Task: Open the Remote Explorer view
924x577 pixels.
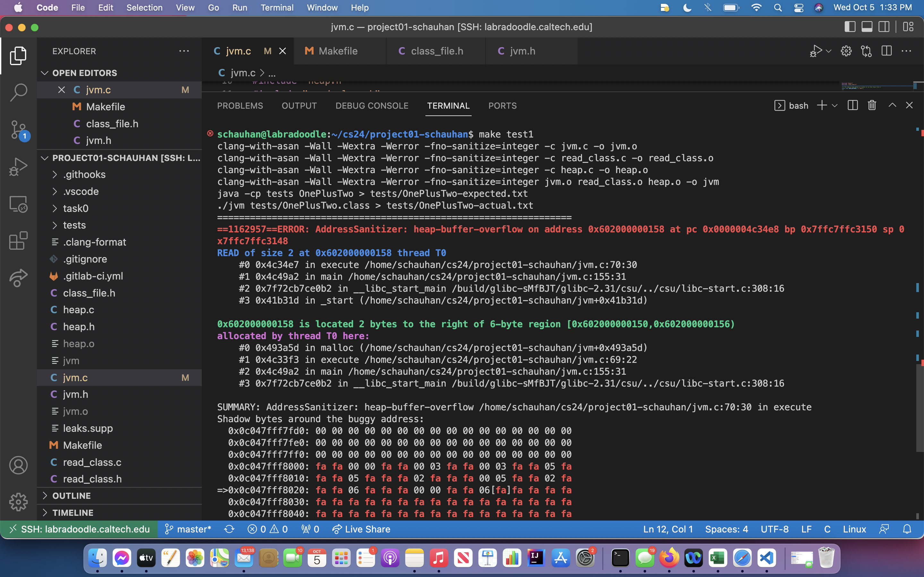Action: [18, 204]
